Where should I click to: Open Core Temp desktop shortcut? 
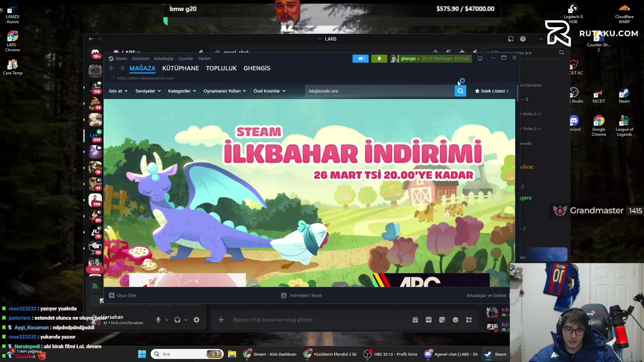pos(13,67)
